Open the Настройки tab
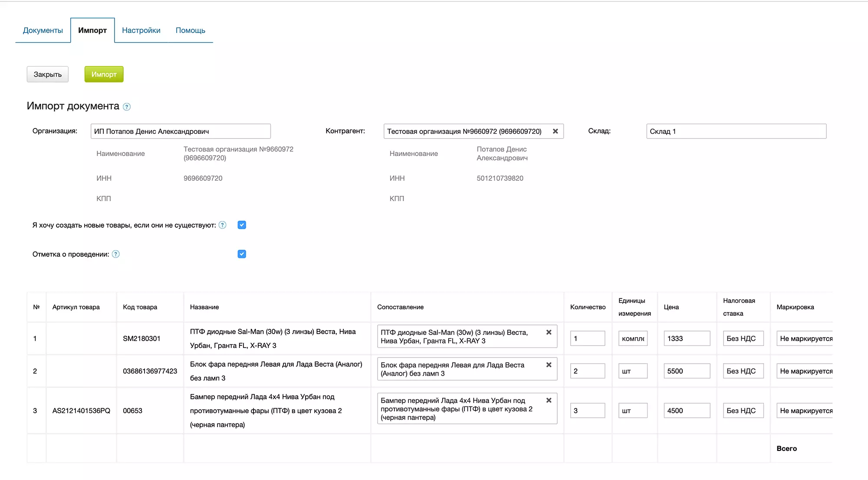Viewport: 868px width, 480px height. pyautogui.click(x=141, y=30)
